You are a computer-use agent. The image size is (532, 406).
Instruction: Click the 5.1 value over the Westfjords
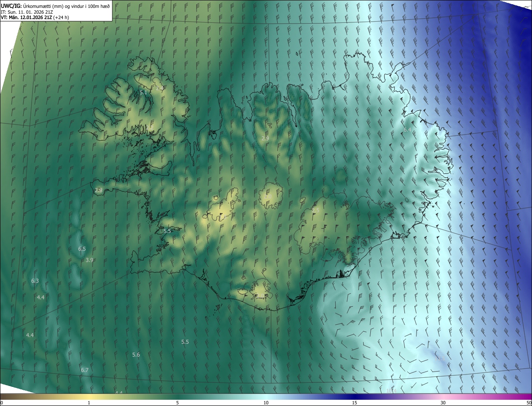click(x=144, y=92)
